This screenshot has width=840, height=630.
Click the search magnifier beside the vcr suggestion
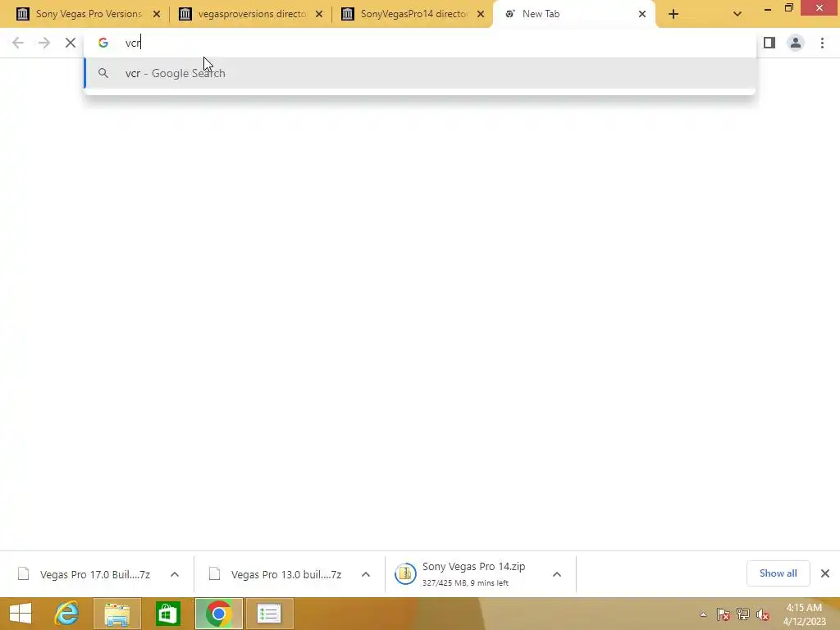[x=103, y=73]
